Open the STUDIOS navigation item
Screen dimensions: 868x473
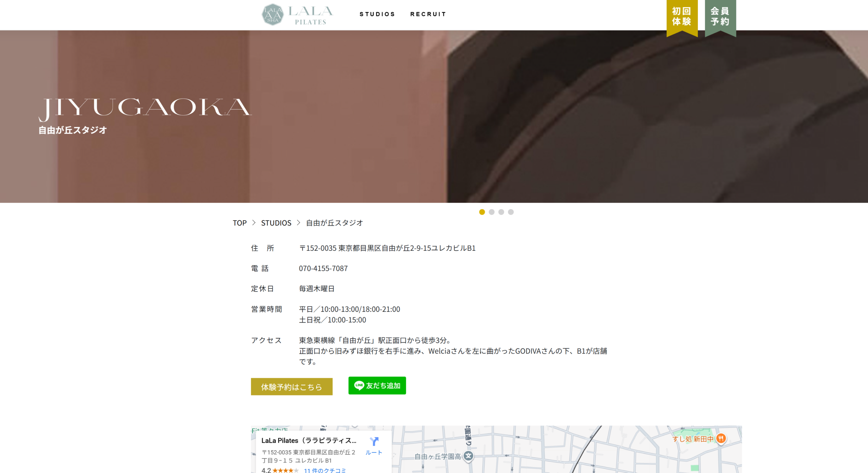pos(377,14)
